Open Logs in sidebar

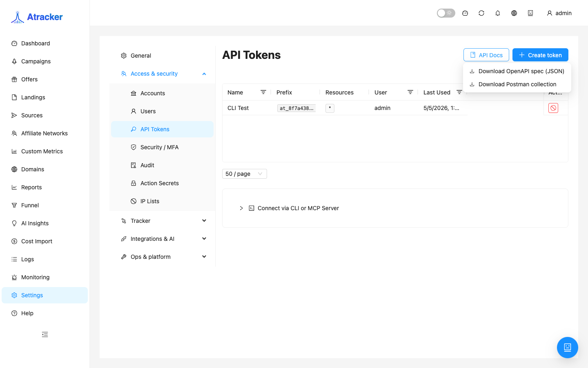coord(45,259)
